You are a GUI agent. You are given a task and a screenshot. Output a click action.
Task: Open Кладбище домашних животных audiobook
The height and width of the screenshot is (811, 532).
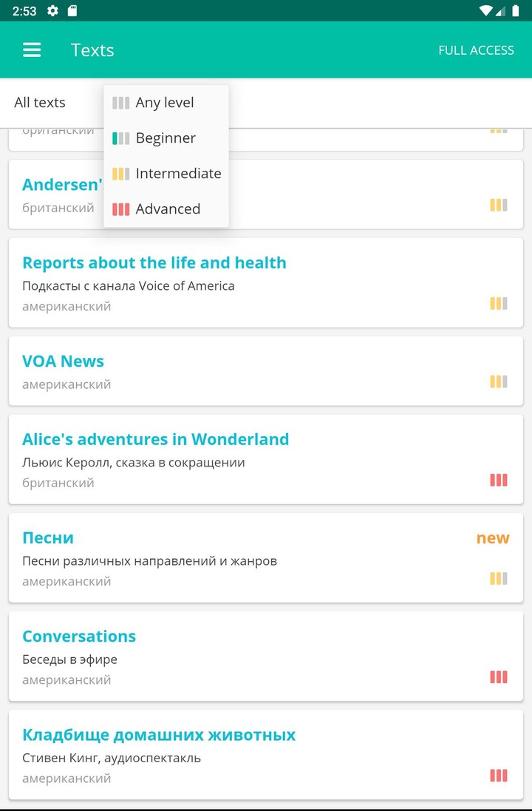click(159, 735)
